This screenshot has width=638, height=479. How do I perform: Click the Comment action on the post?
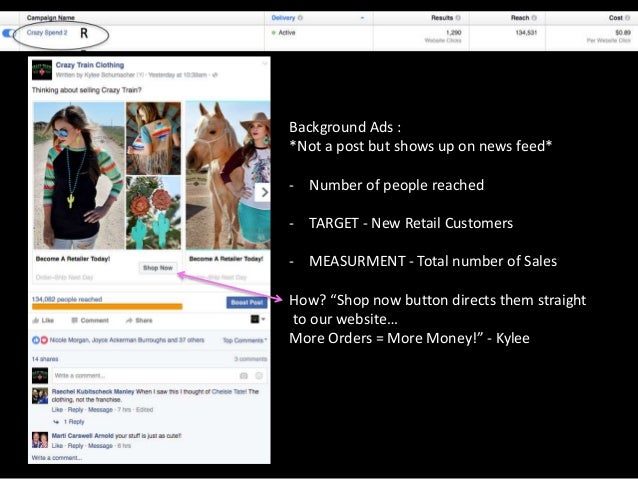pos(90,320)
